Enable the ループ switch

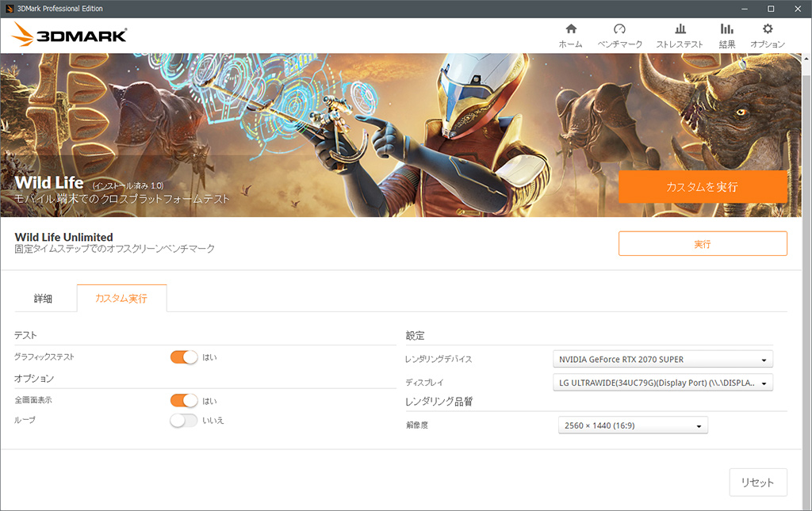click(184, 421)
